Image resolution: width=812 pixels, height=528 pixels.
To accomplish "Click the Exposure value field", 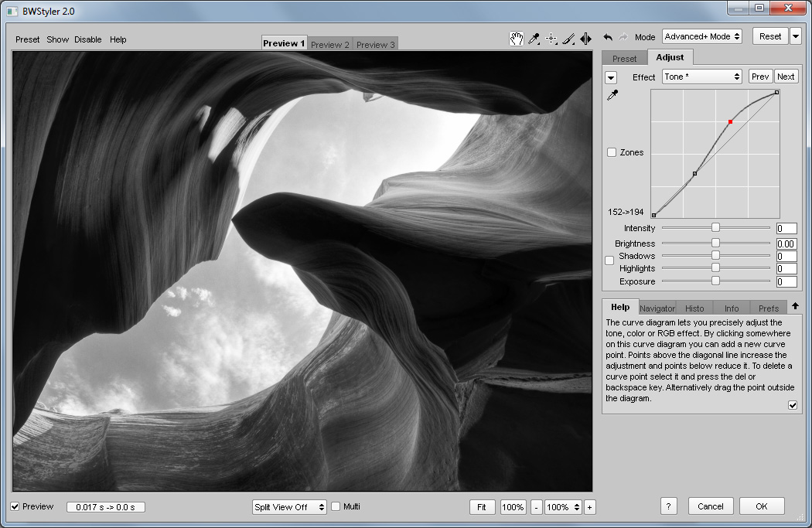I will pos(786,282).
